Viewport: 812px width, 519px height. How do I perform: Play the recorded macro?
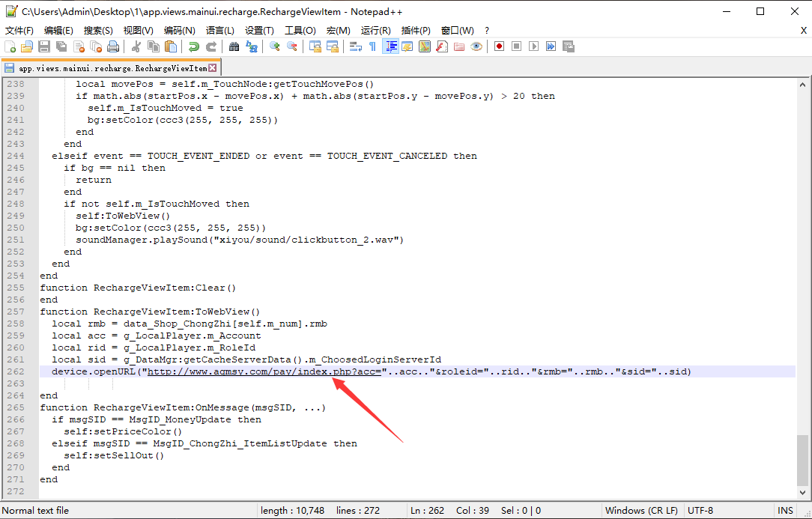[x=533, y=46]
